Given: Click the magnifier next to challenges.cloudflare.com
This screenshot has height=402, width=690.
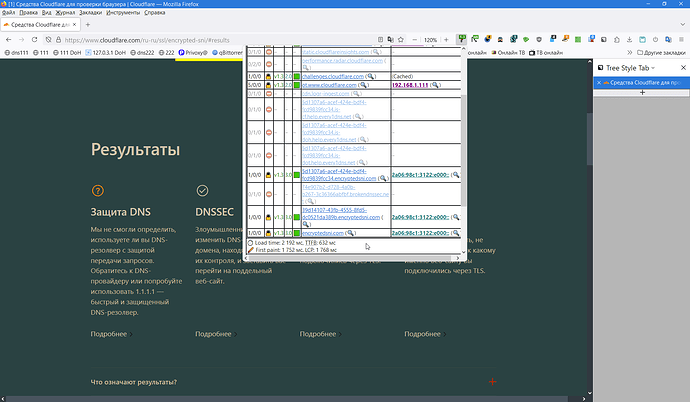Looking at the screenshot, I should 371,76.
